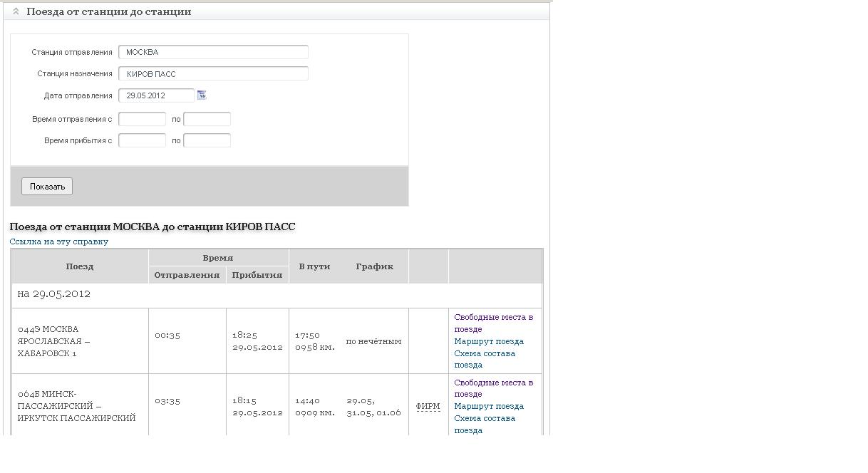Image resolution: width=868 pixels, height=473 pixels.
Task: Open 'Схема состава поезда' for train 064Б
Action: [x=485, y=424]
